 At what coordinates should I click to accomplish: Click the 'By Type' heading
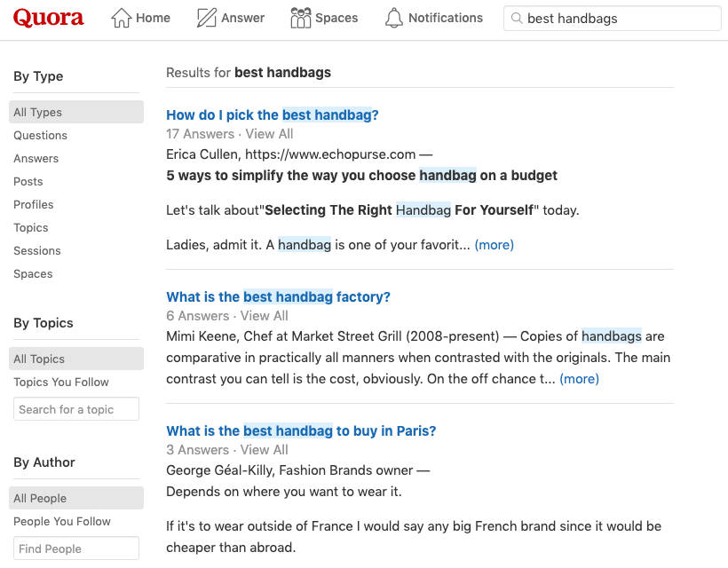click(38, 76)
